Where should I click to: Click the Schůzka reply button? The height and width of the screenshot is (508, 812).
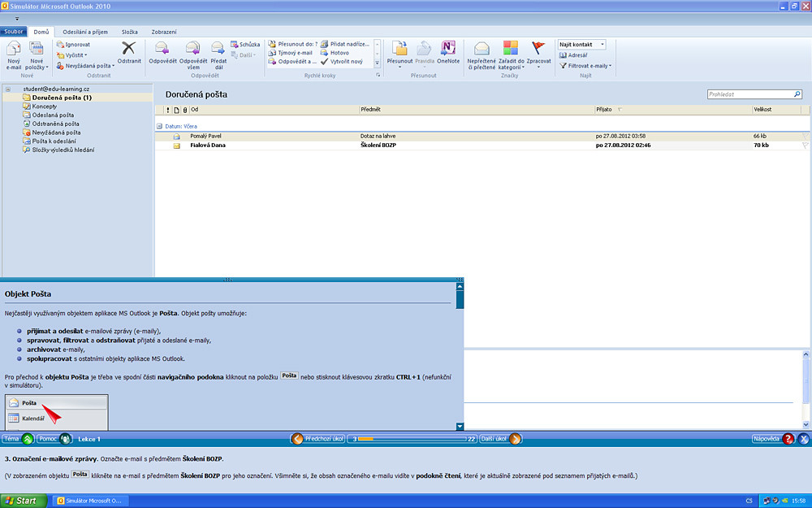point(245,45)
